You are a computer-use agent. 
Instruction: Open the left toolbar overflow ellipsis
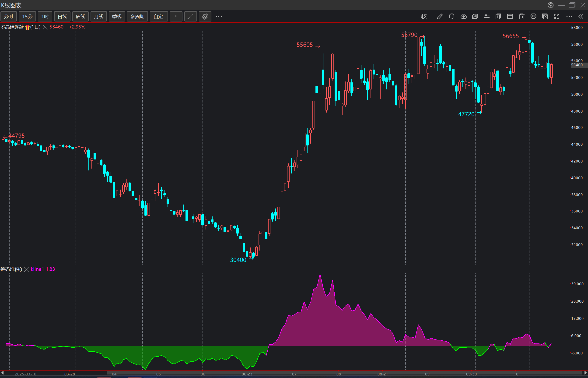(219, 16)
